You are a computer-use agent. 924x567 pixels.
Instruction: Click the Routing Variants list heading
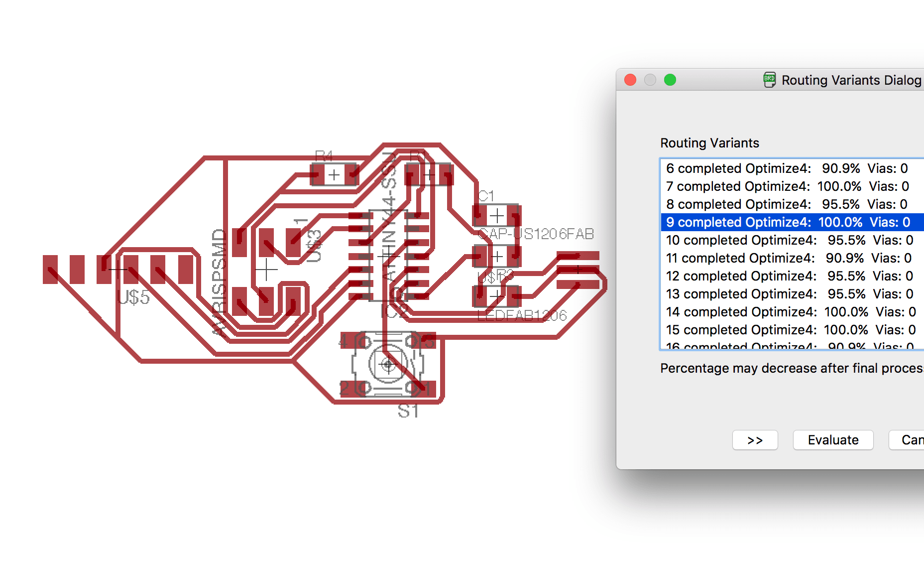[709, 143]
